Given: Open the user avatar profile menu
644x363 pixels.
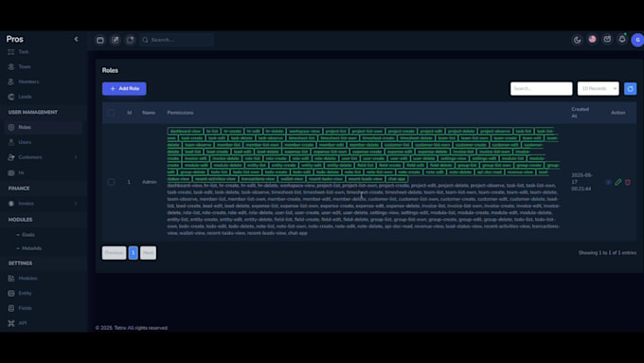Looking at the screenshot, I should pyautogui.click(x=637, y=40).
